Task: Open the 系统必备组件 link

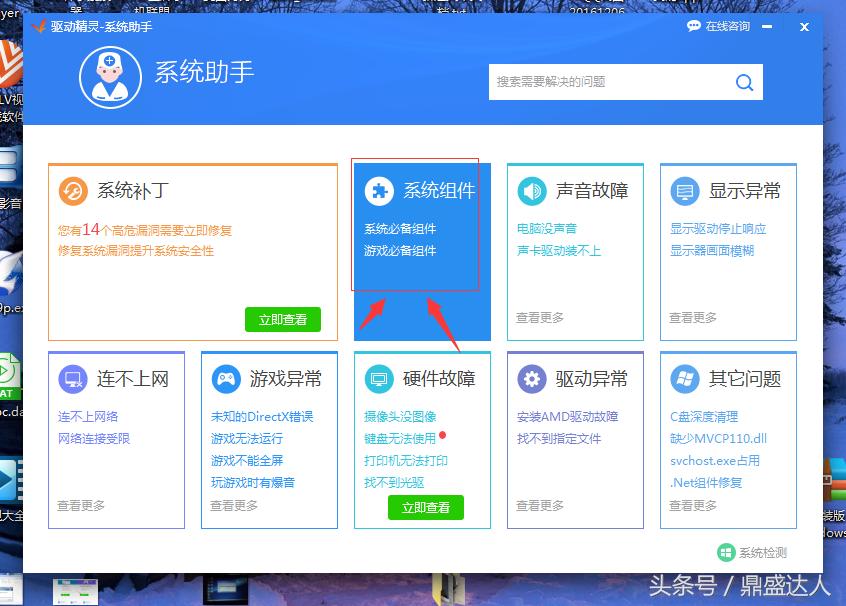Action: pyautogui.click(x=398, y=228)
